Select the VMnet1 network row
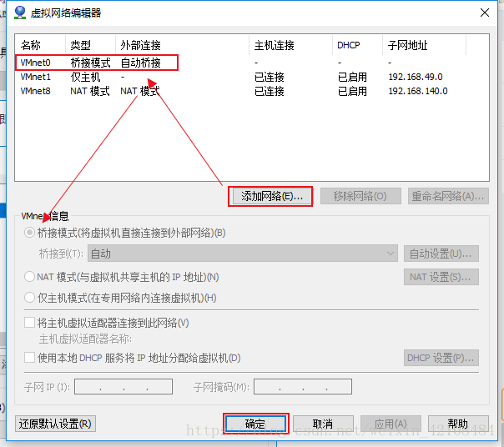This screenshot has width=504, height=447. [252, 77]
